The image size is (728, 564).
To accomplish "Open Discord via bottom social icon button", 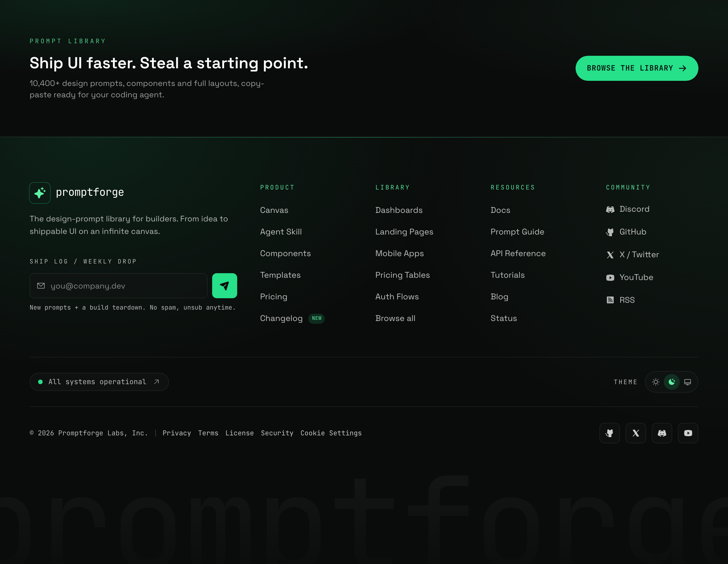I will [x=662, y=433].
